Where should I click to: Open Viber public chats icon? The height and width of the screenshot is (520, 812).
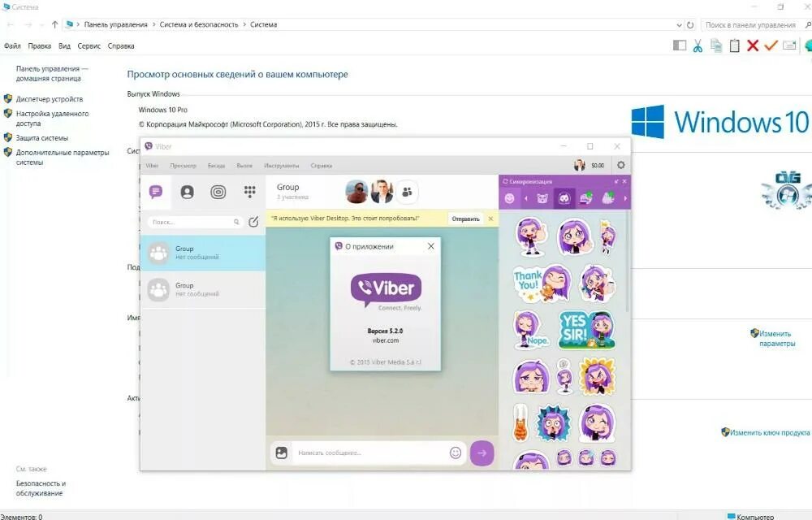click(x=218, y=192)
